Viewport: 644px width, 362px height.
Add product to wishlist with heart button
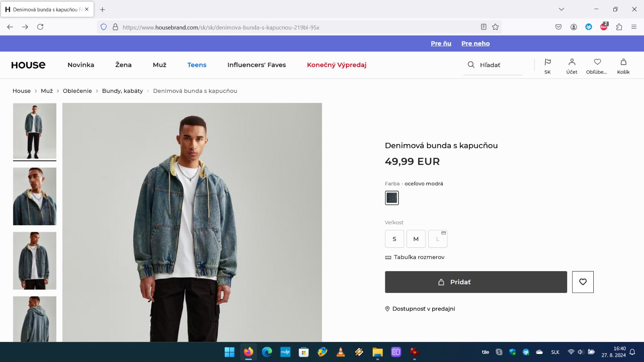point(582,282)
